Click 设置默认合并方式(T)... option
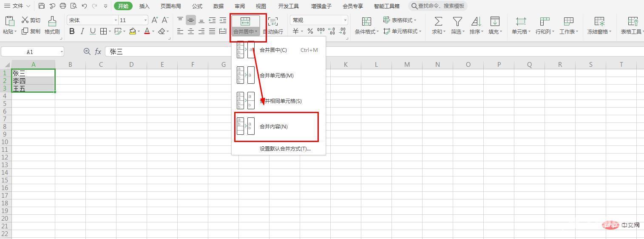This screenshot has width=644, height=239. [x=285, y=149]
